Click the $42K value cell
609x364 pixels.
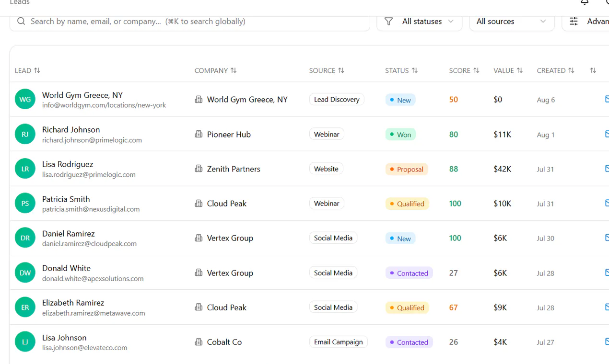coord(503,169)
